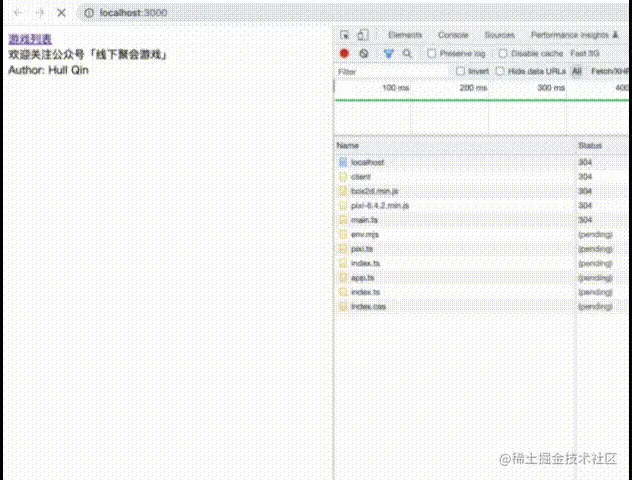This screenshot has height=480, width=632.
Task: Click the 304 status of main.ts
Action: pos(585,220)
